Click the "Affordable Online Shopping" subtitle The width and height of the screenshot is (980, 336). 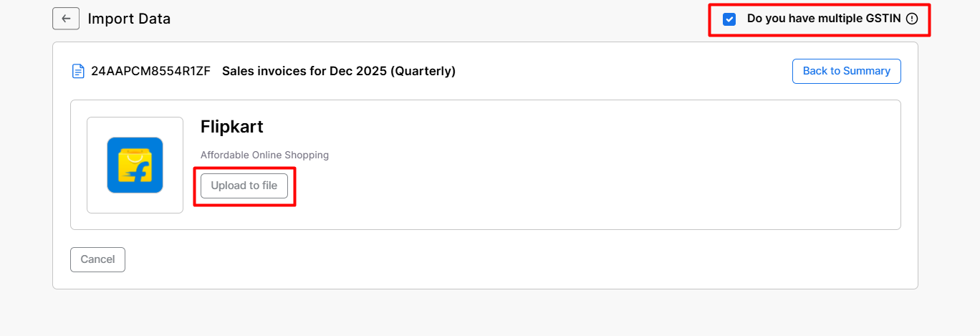pos(264,155)
